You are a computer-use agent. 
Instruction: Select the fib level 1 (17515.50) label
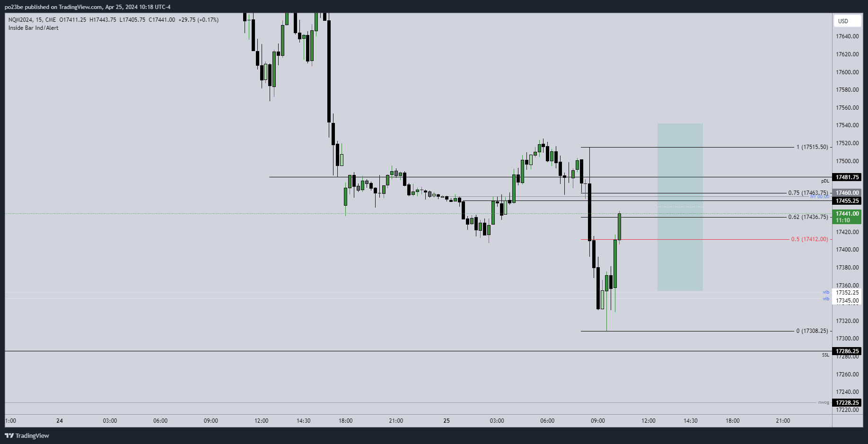tap(812, 147)
